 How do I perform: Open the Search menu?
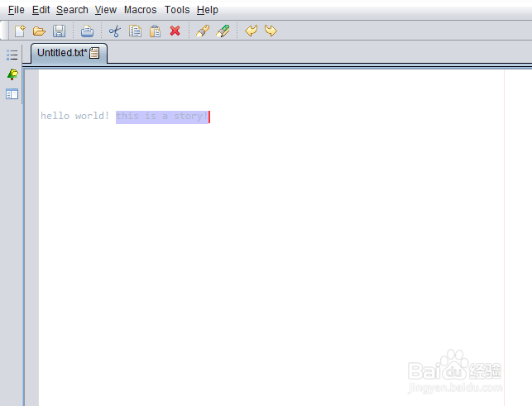click(72, 10)
